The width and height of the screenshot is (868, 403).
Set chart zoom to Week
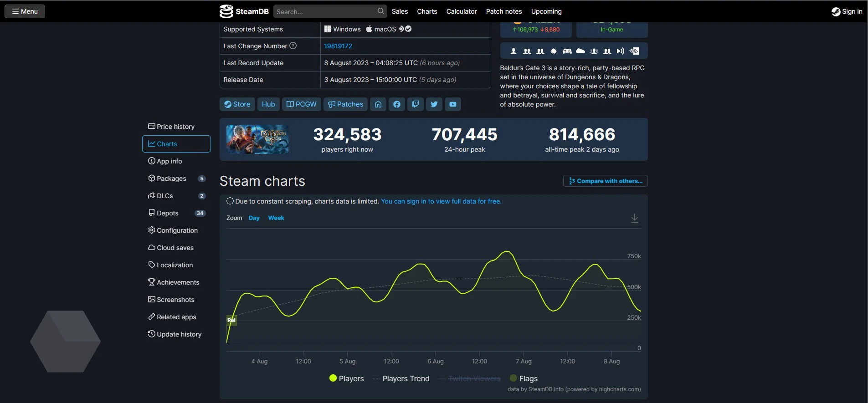[276, 218]
